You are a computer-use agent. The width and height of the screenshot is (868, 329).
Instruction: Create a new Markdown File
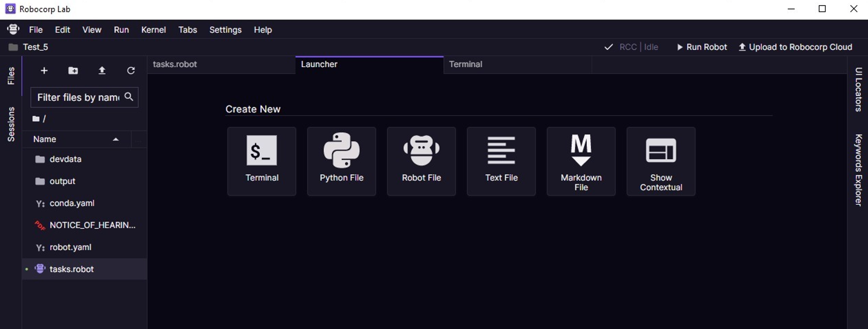click(581, 161)
